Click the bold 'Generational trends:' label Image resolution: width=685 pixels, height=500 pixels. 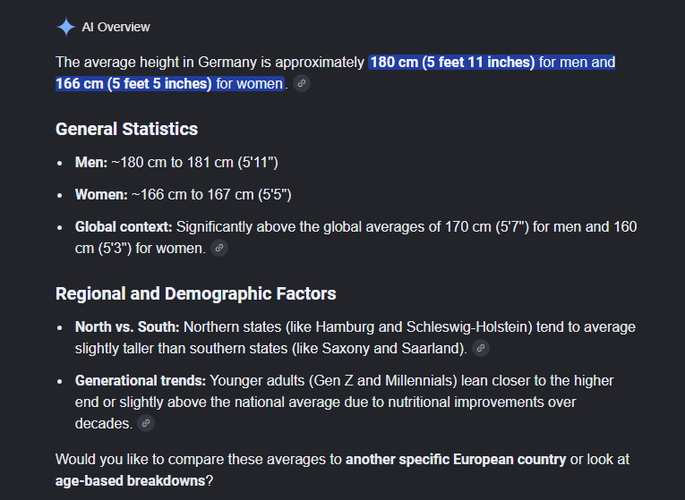point(141,380)
